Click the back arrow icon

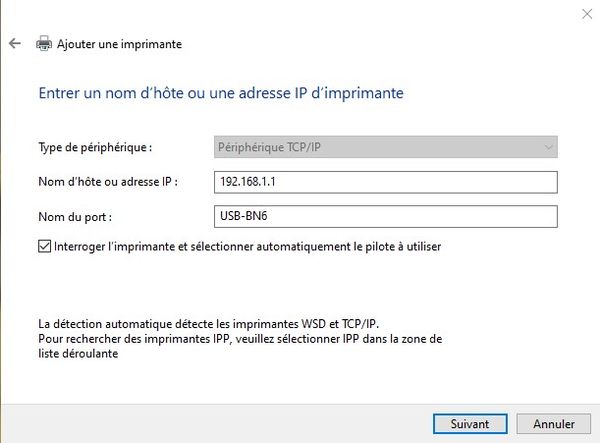tap(14, 44)
